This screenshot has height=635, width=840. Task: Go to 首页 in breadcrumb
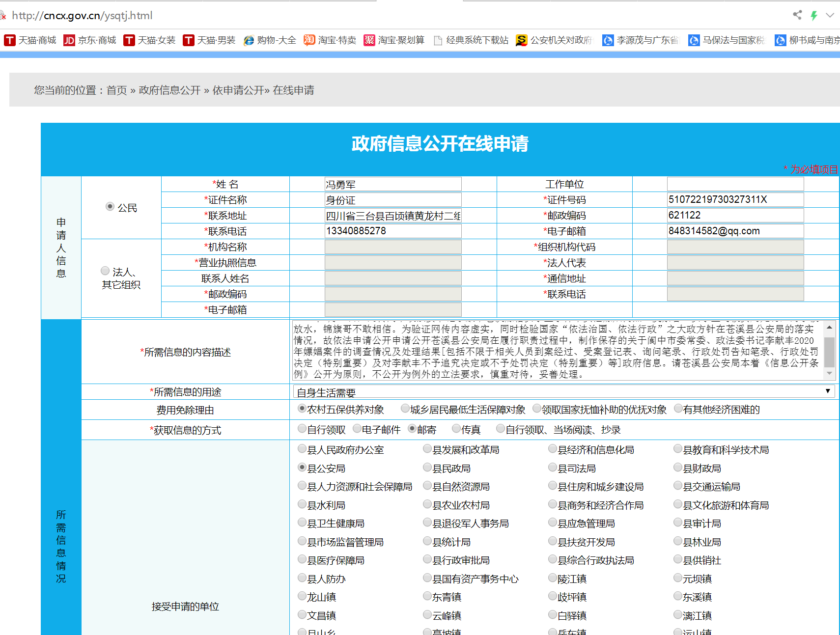click(117, 90)
